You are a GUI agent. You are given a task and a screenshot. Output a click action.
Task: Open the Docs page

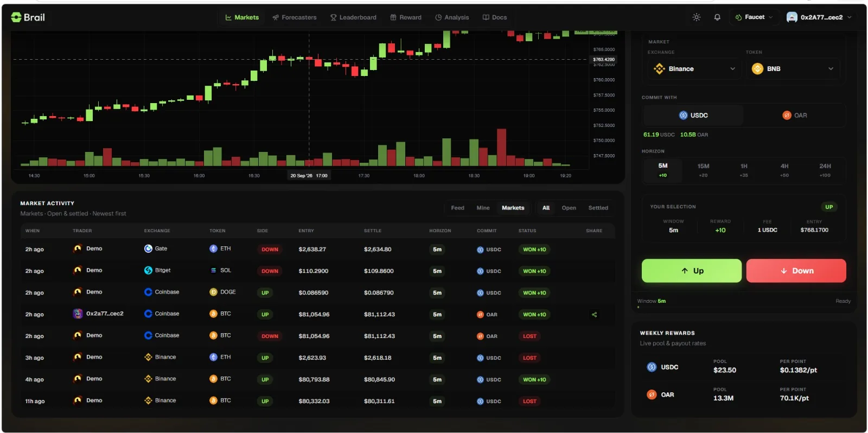[495, 17]
